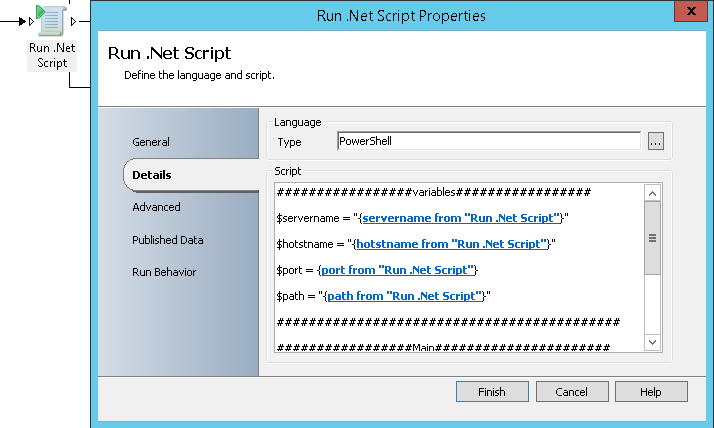Click the Help button
714x428 pixels.
[651, 392]
